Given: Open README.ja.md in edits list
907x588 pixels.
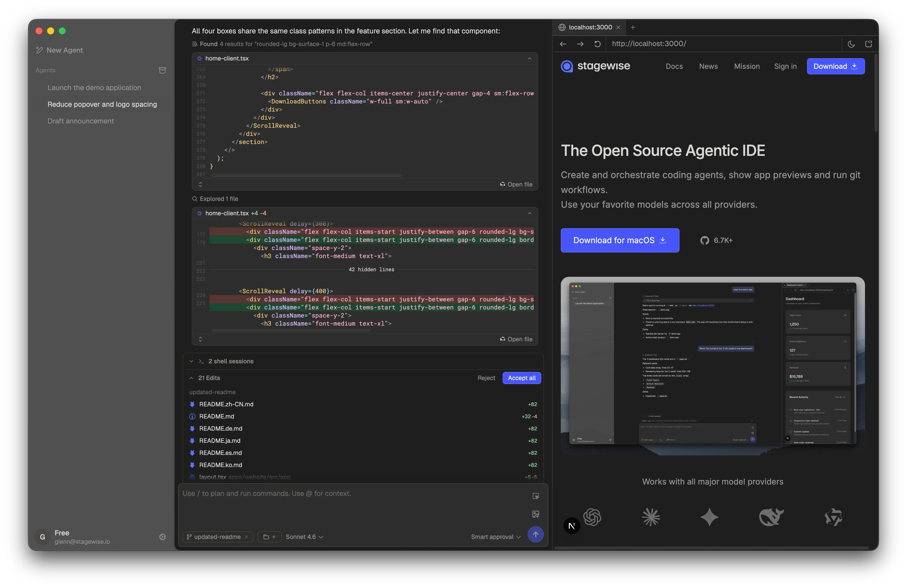Looking at the screenshot, I should click(x=363, y=441).
